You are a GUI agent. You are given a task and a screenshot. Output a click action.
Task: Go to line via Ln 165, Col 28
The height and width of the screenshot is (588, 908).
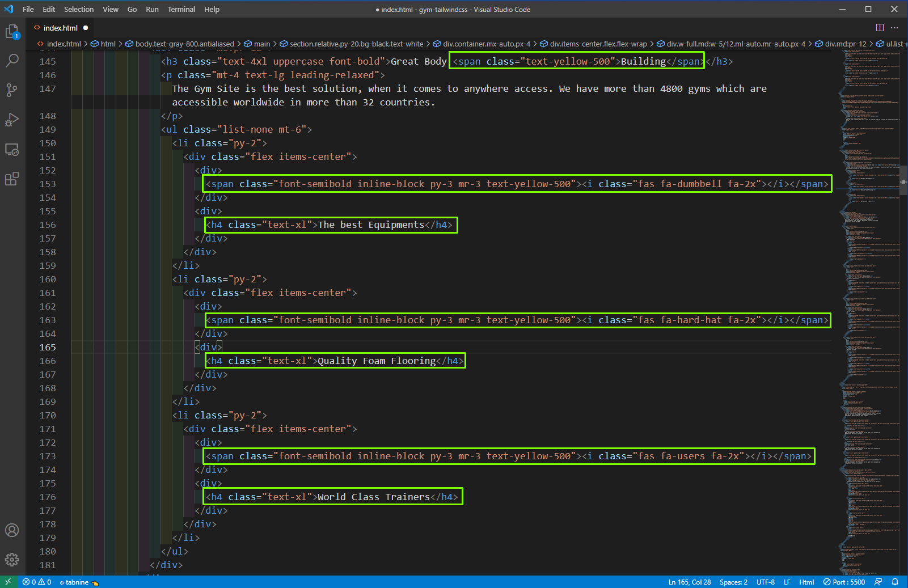tap(689, 582)
